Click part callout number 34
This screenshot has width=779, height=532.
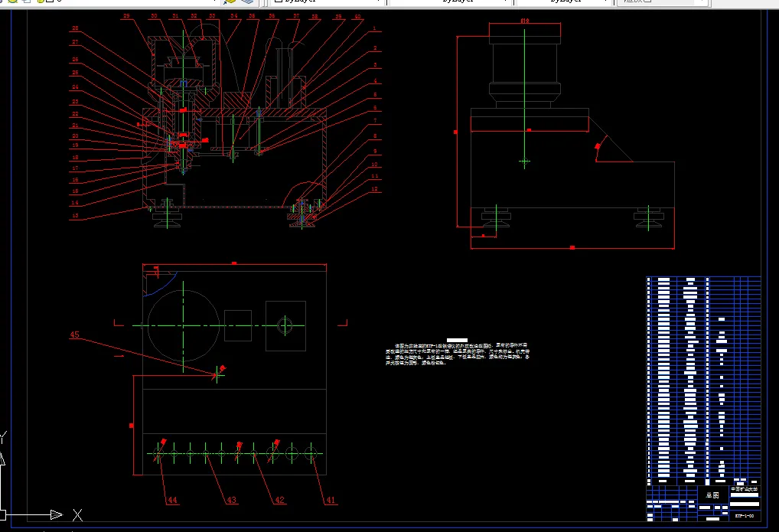[233, 16]
